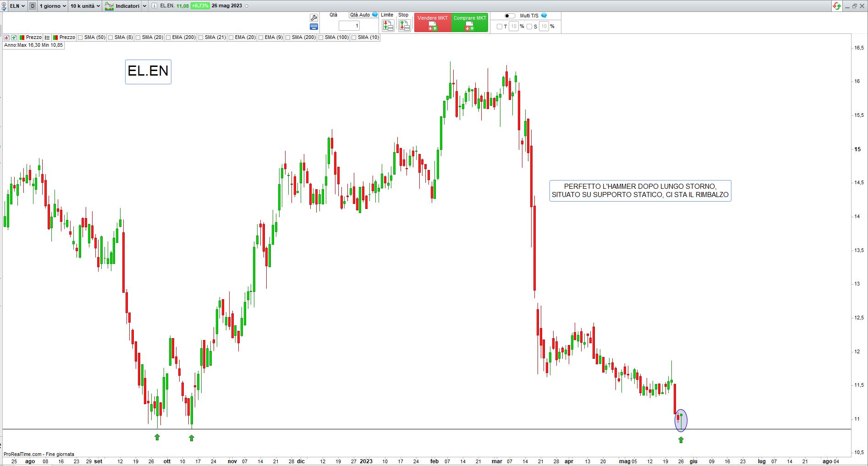
Task: Click the first Prezzo legend label
Action: point(34,38)
